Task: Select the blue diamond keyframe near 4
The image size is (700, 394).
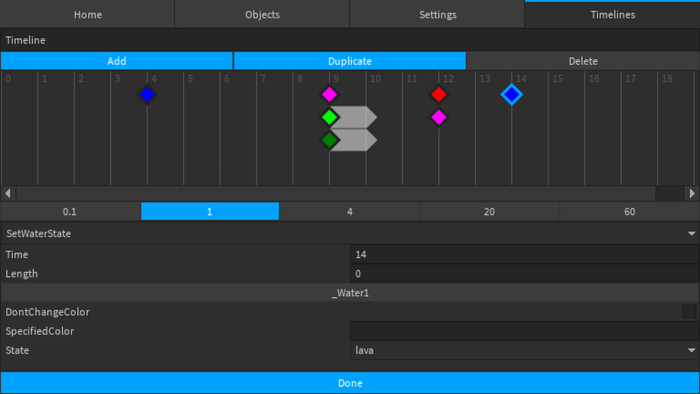Action: [147, 95]
